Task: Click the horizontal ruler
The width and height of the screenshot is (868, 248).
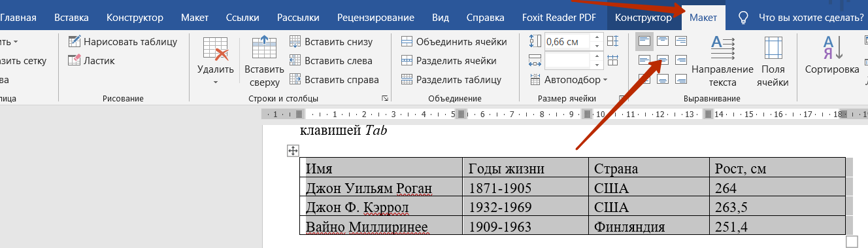Action: point(565,114)
